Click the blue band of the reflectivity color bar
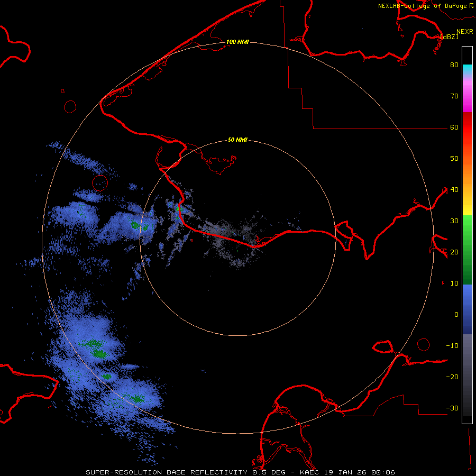Viewport: 476px width, 476px height. click(x=467, y=309)
